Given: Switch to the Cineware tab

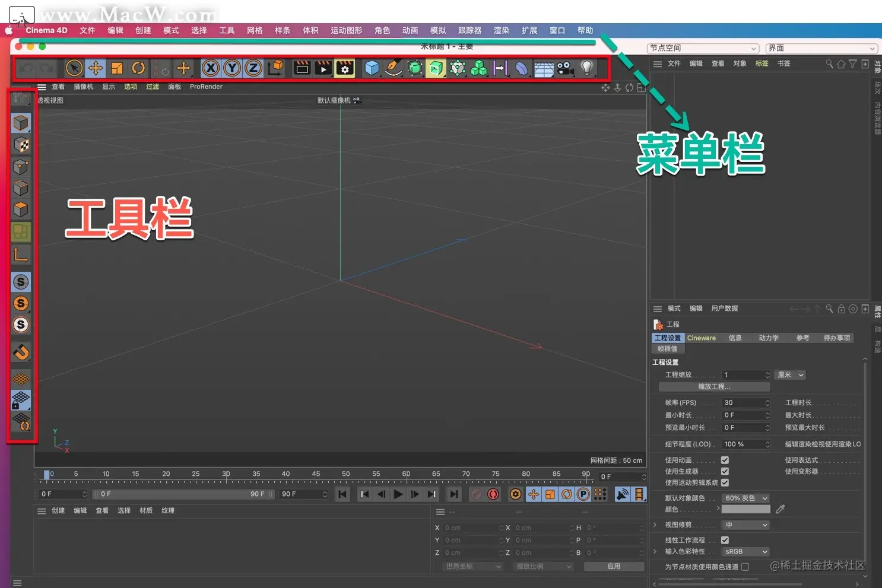Looking at the screenshot, I should [702, 338].
